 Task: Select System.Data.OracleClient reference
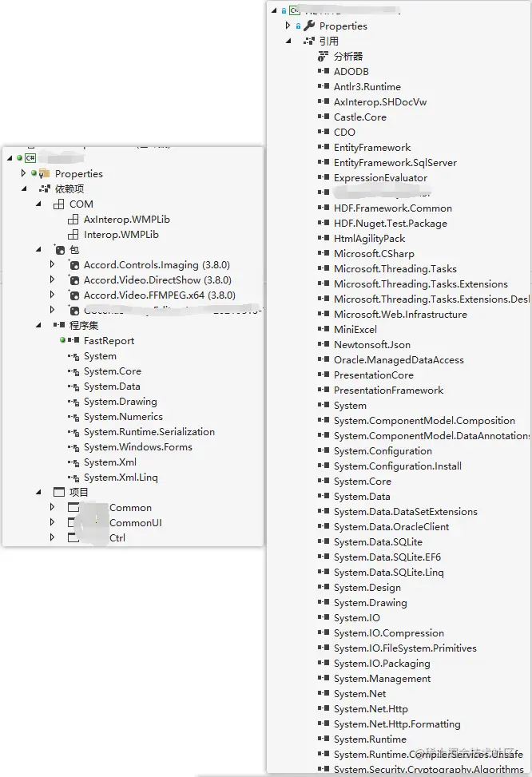coord(391,526)
